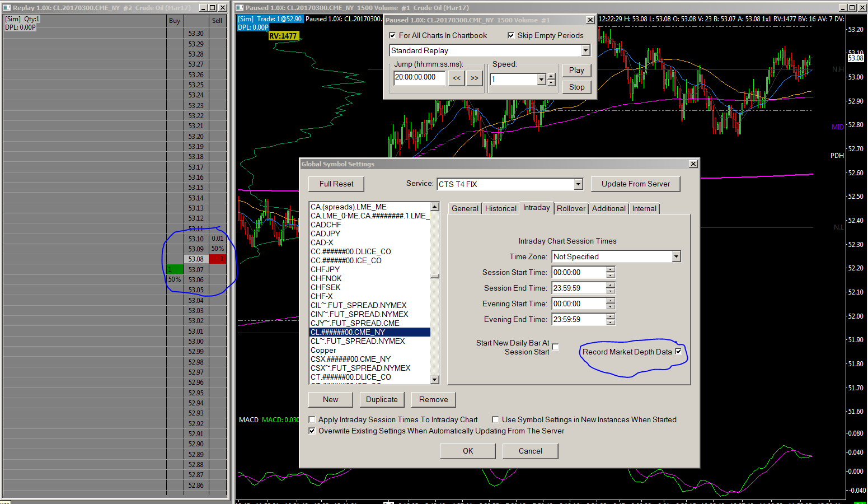Click the New symbol button
The image size is (868, 504).
coord(331,399)
